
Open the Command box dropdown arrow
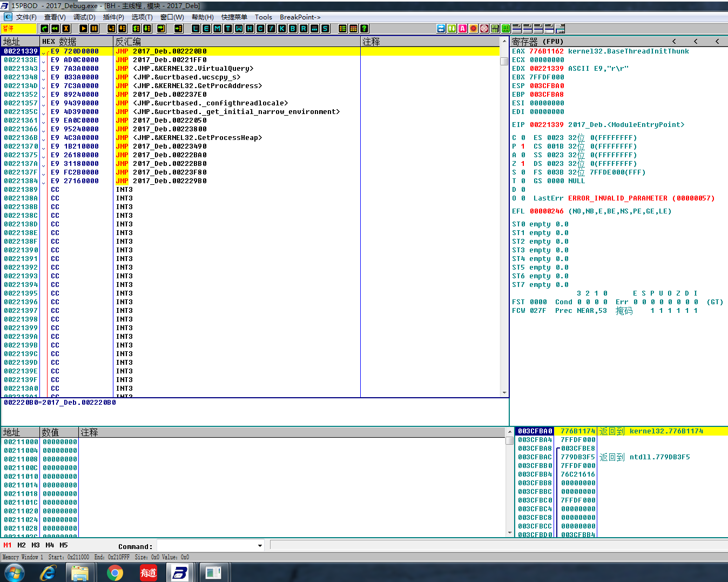pyautogui.click(x=260, y=546)
